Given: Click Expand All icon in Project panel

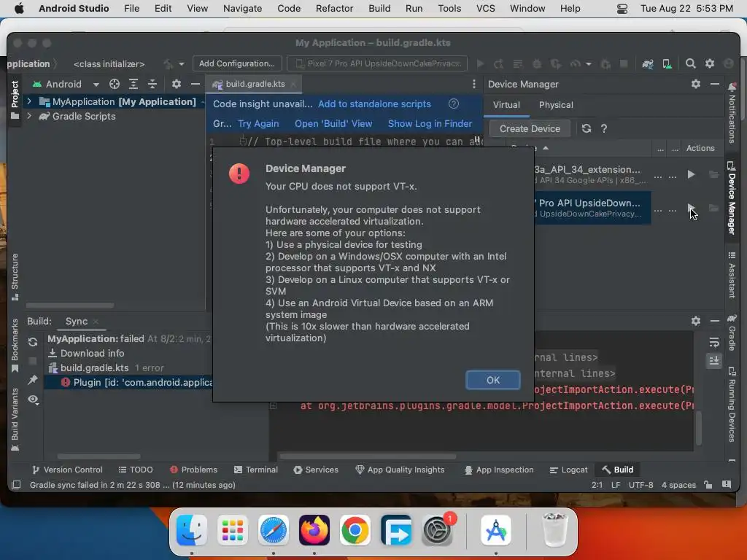Looking at the screenshot, I should [x=133, y=84].
